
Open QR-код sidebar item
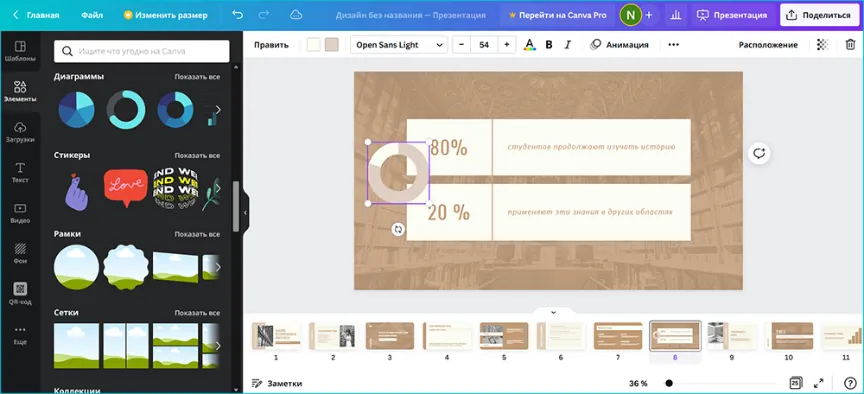[x=20, y=294]
